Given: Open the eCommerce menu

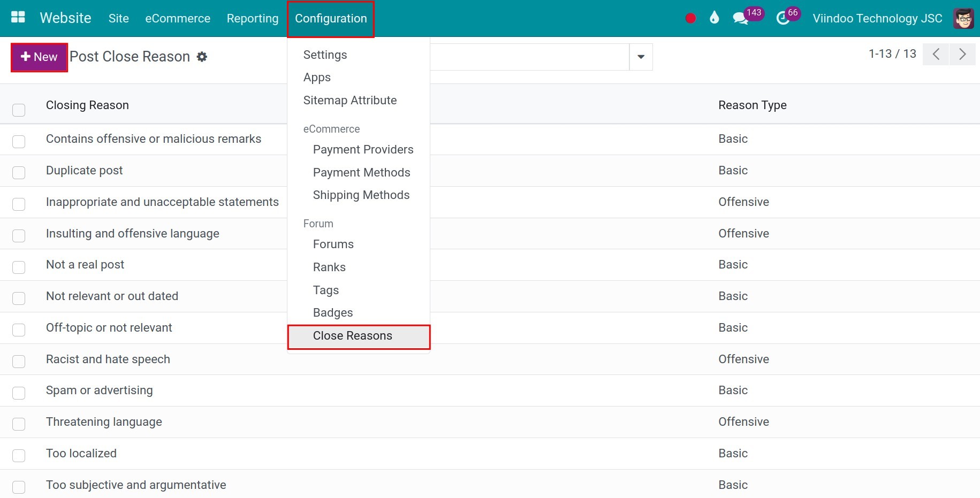Looking at the screenshot, I should pyautogui.click(x=178, y=18).
